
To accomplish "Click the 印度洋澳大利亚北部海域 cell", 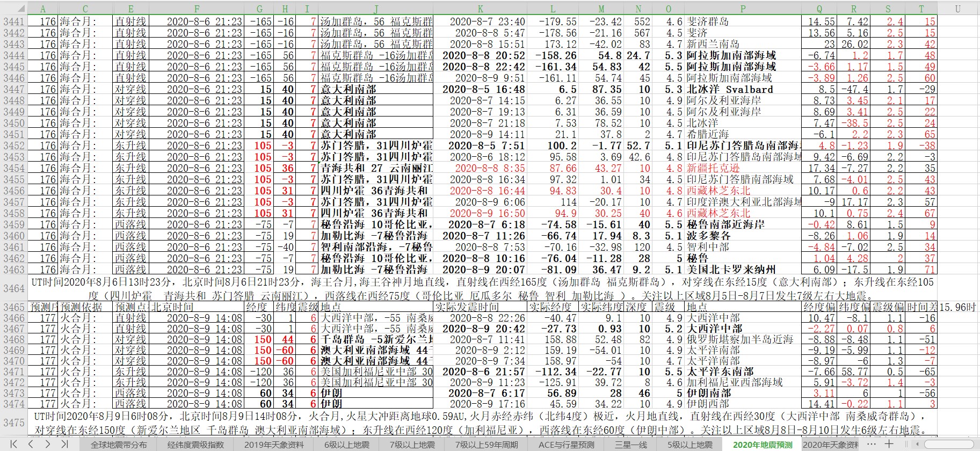I will pos(743,202).
